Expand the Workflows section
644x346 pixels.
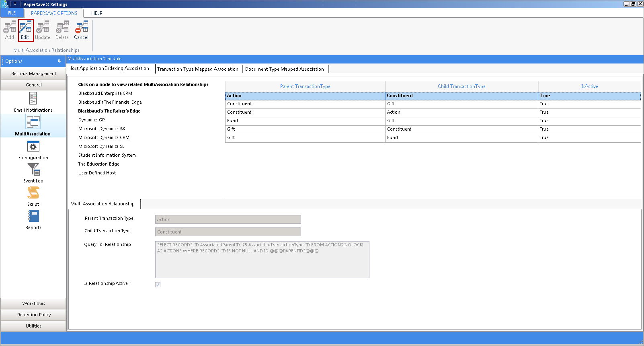pos(33,303)
